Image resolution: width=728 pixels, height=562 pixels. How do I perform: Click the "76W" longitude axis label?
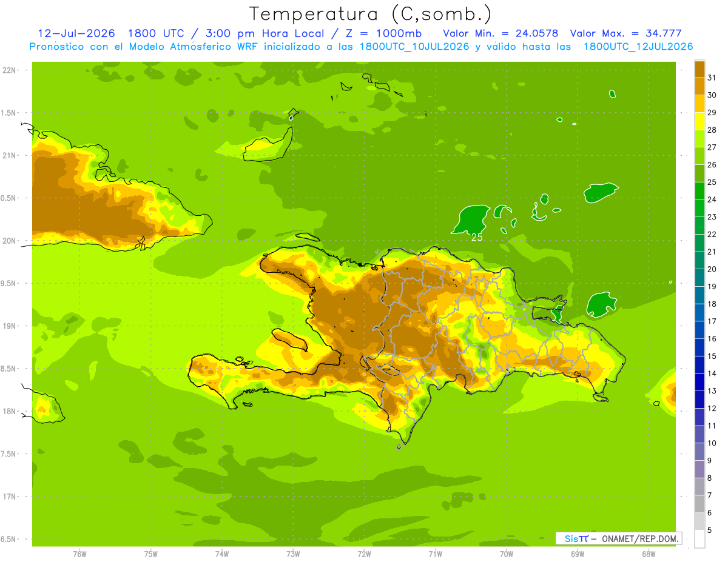tap(79, 554)
